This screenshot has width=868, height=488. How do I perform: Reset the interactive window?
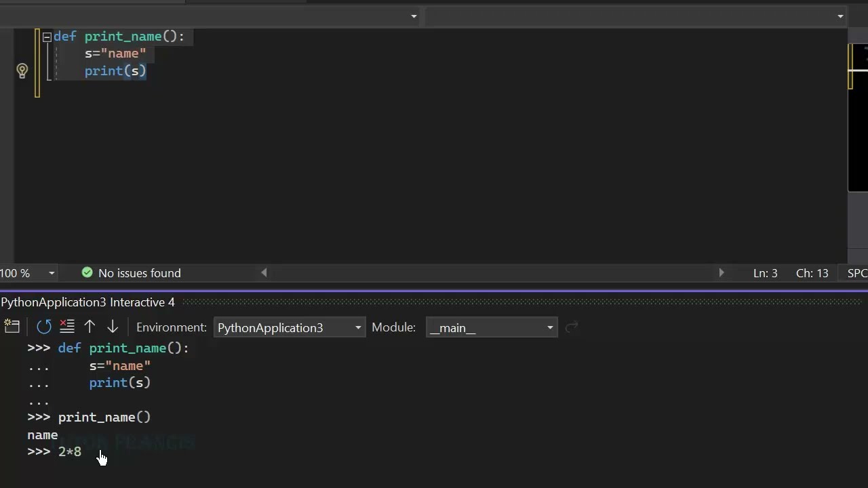click(44, 327)
